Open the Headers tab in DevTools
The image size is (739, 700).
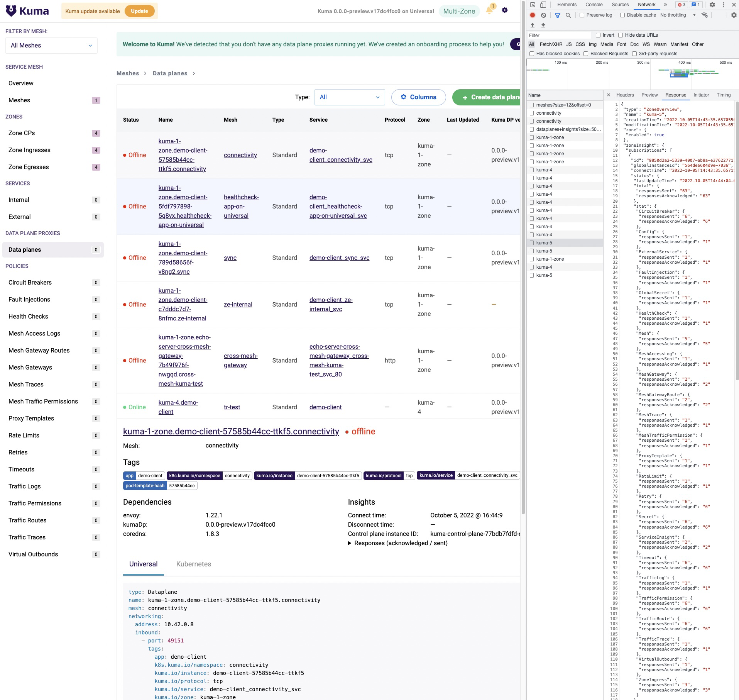pyautogui.click(x=625, y=95)
